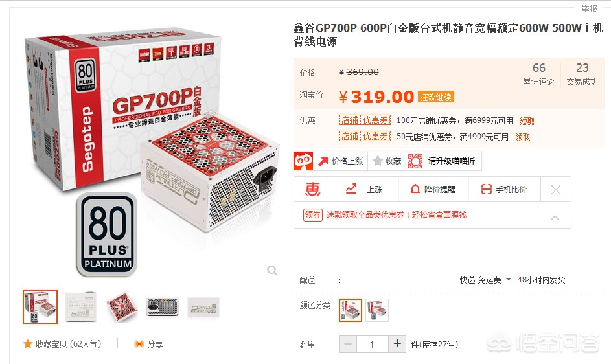The image size is (611, 364).
Task: Select the first 颜色分类 option
Action: 351,310
